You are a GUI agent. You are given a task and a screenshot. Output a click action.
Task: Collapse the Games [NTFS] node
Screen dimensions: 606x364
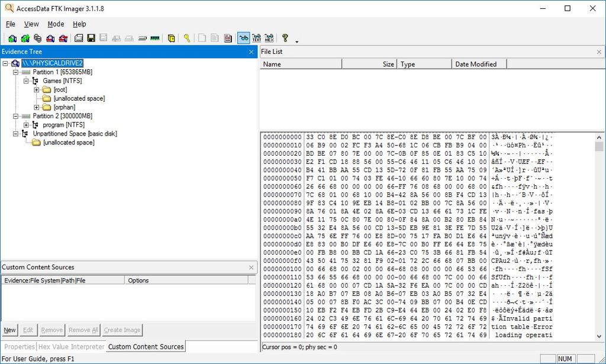pyautogui.click(x=26, y=80)
